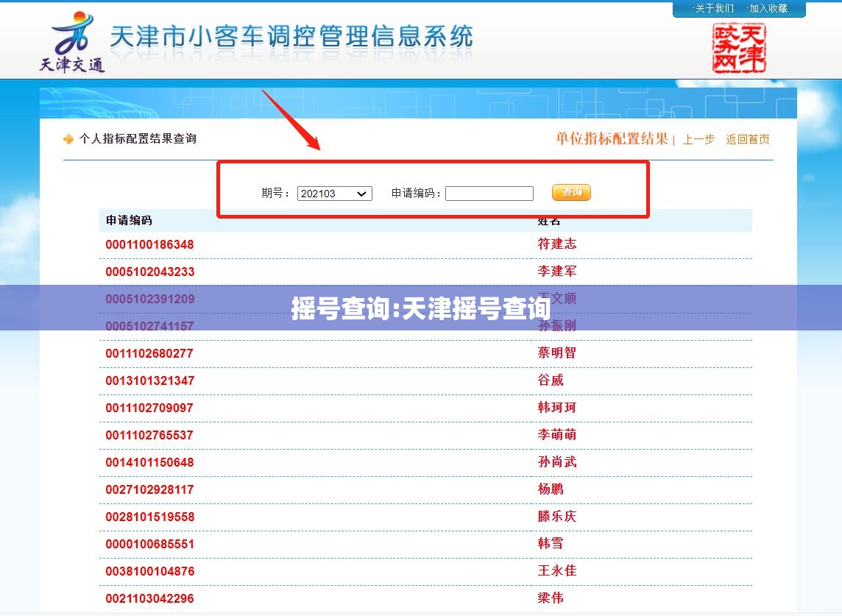Click the name 滕乐庆
This screenshot has width=842, height=616.
pos(557,516)
